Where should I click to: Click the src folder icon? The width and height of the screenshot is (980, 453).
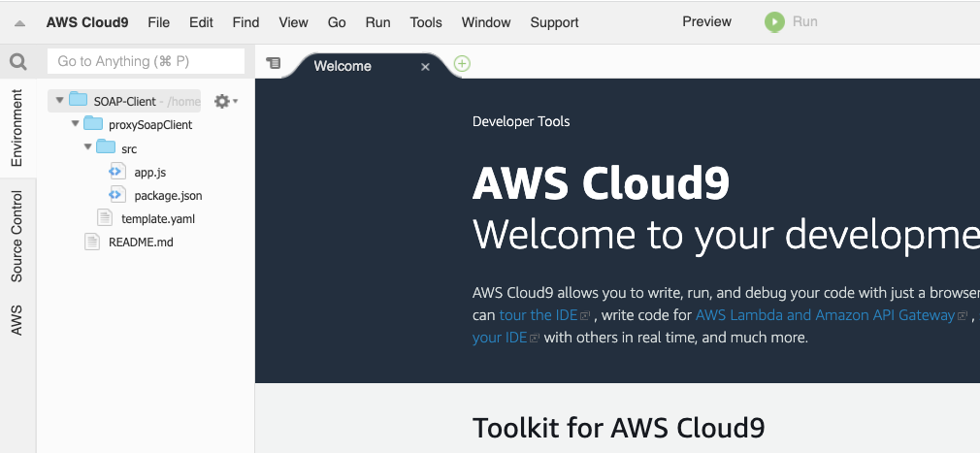point(106,147)
